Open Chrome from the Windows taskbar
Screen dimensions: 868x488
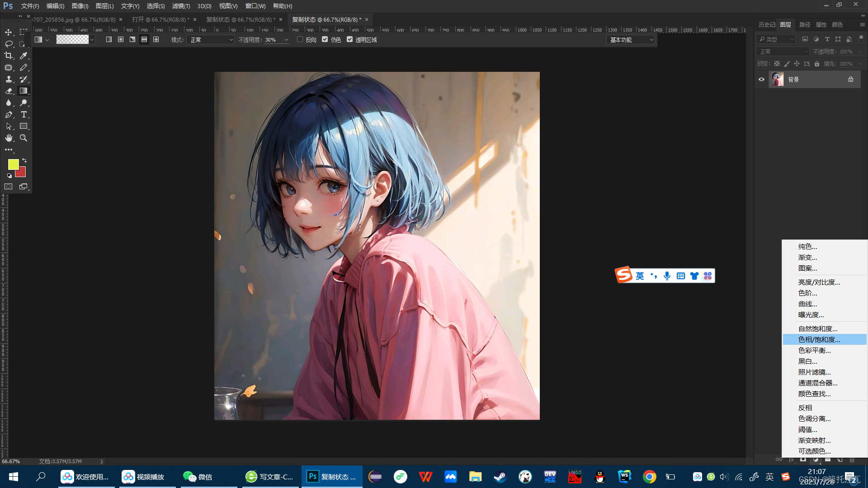(649, 477)
